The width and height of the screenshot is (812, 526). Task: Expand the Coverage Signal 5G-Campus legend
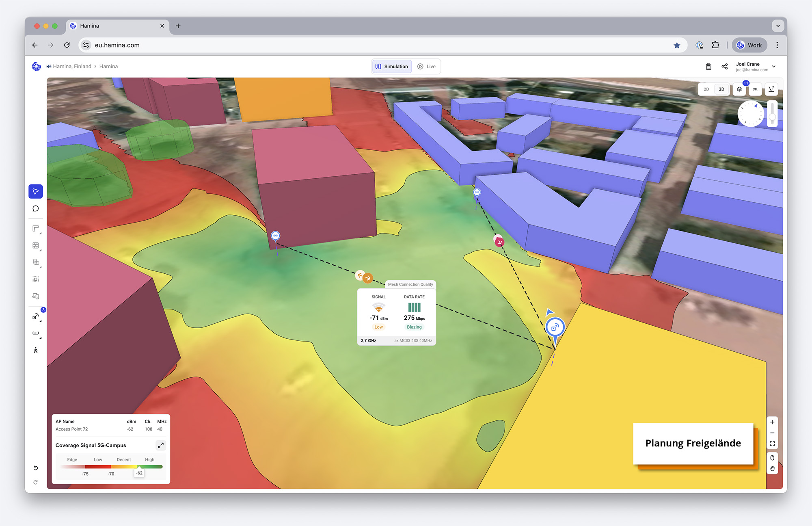[x=161, y=445]
